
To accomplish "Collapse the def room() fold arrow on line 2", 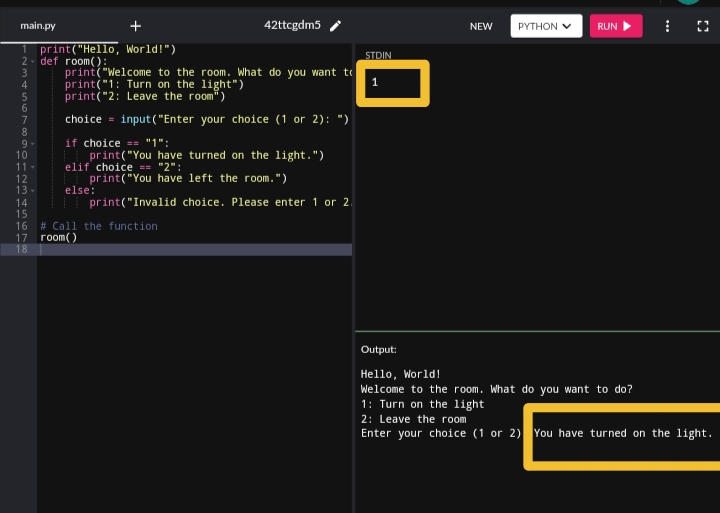I will (33, 62).
